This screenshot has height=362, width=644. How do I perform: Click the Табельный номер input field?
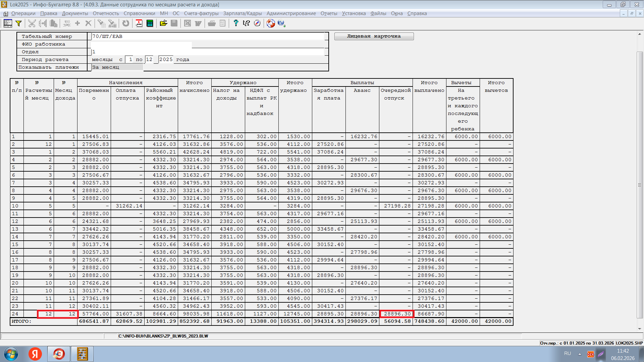click(x=208, y=36)
